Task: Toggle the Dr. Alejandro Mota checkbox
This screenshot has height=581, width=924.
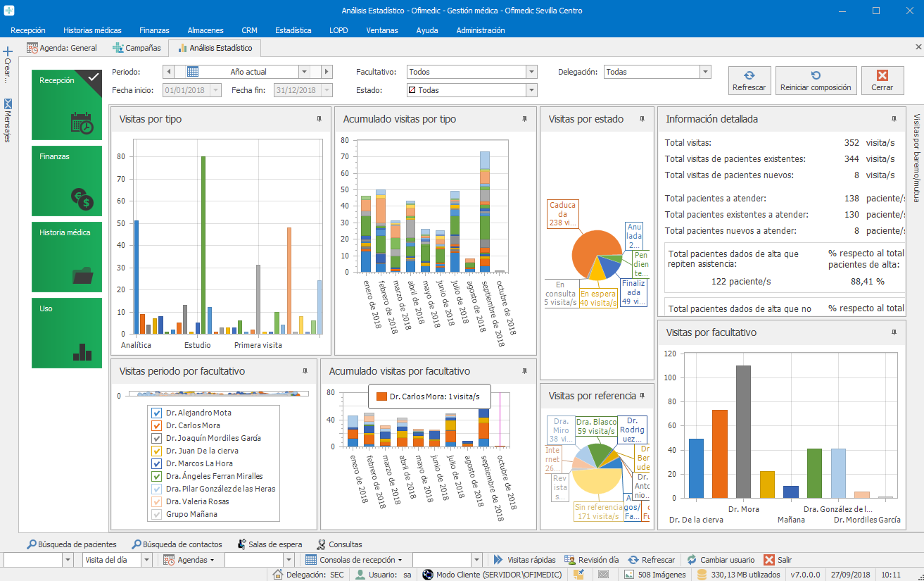Action: pos(157,413)
